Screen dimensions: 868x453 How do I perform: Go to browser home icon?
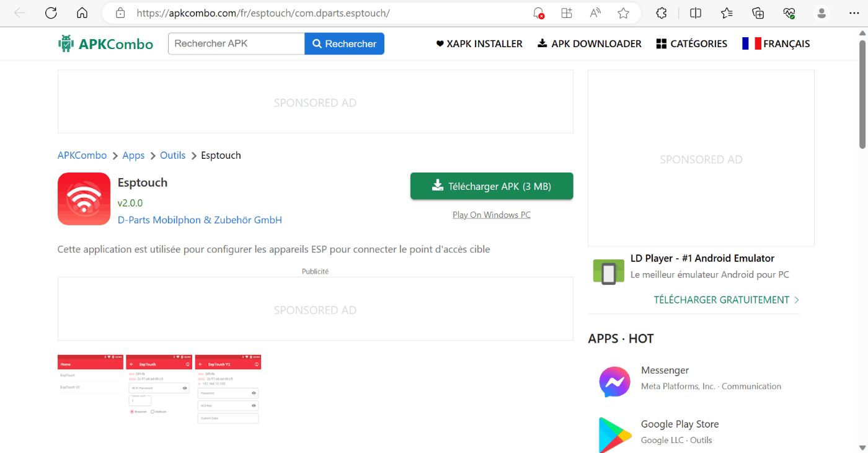82,13
